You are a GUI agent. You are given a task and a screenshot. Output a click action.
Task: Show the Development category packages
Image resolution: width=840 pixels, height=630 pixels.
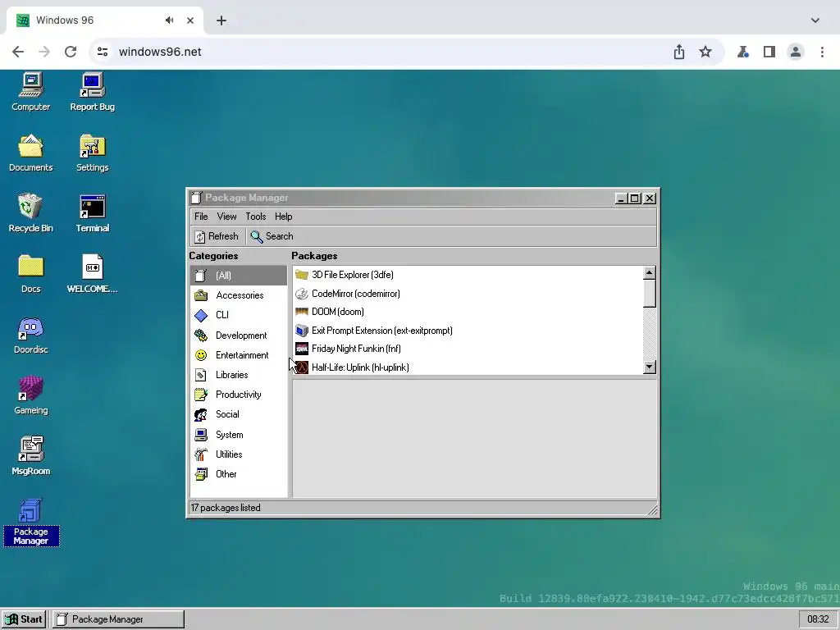(239, 336)
